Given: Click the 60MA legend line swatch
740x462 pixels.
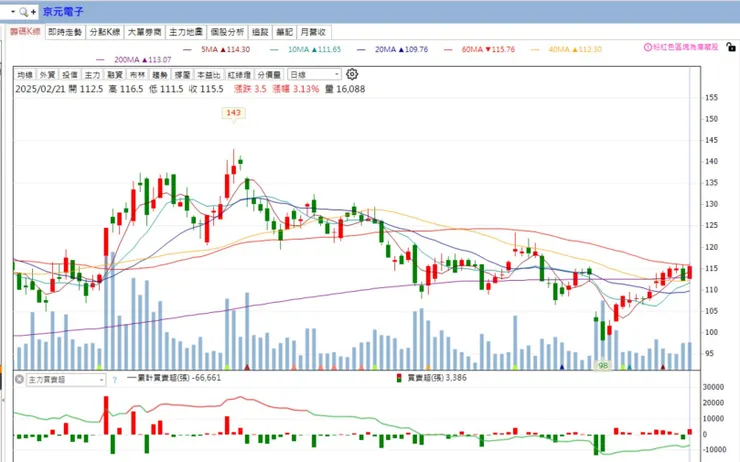Looking at the screenshot, I should click(x=448, y=50).
